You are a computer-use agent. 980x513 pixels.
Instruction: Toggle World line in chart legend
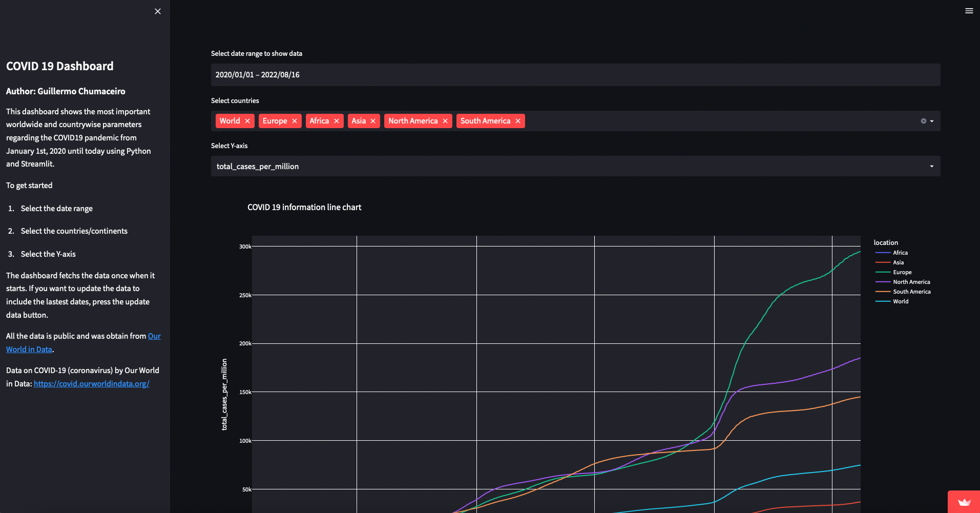(x=901, y=301)
